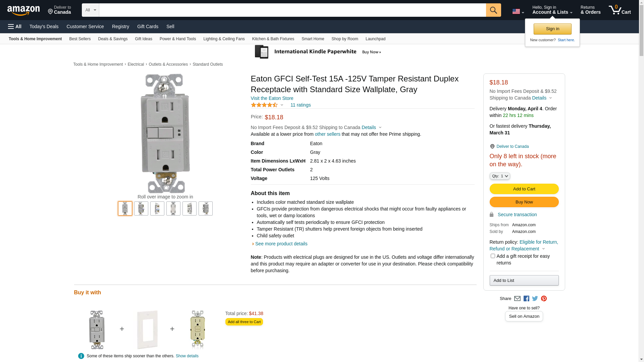The height and width of the screenshot is (362, 644).
Task: Select Best Sellers in subnav
Action: click(80, 39)
